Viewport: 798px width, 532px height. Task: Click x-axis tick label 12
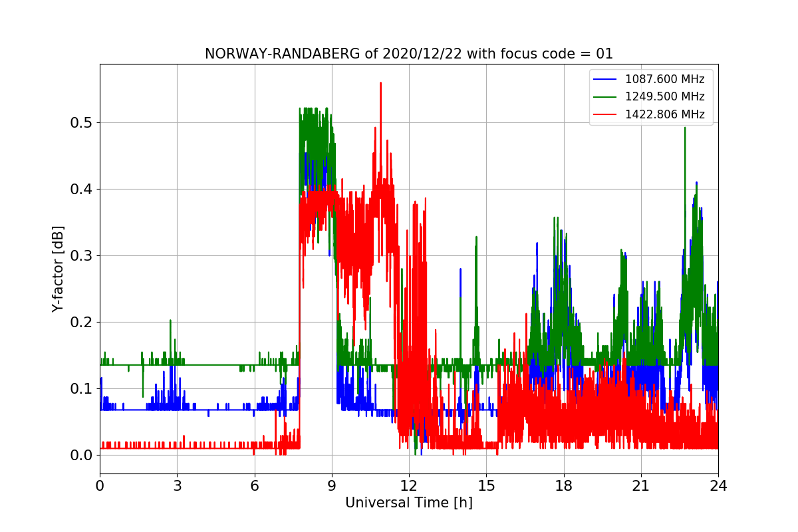point(409,485)
